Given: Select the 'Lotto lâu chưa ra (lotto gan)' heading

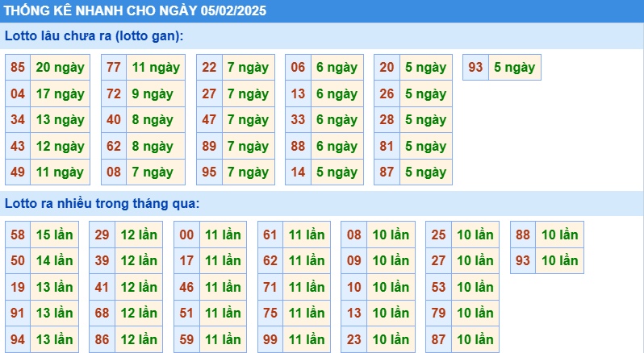Looking at the screenshot, I should pos(94,36).
